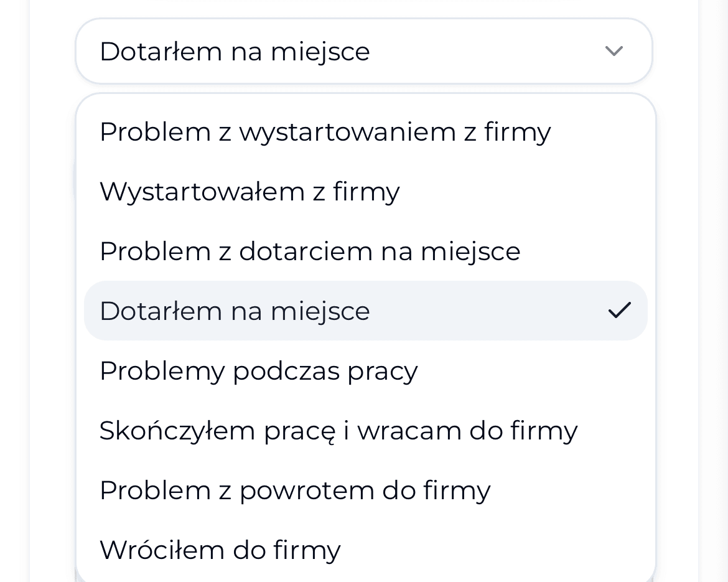Report a work problem via Problemy podczas pracy
The width and height of the screenshot is (728, 582).
click(259, 370)
